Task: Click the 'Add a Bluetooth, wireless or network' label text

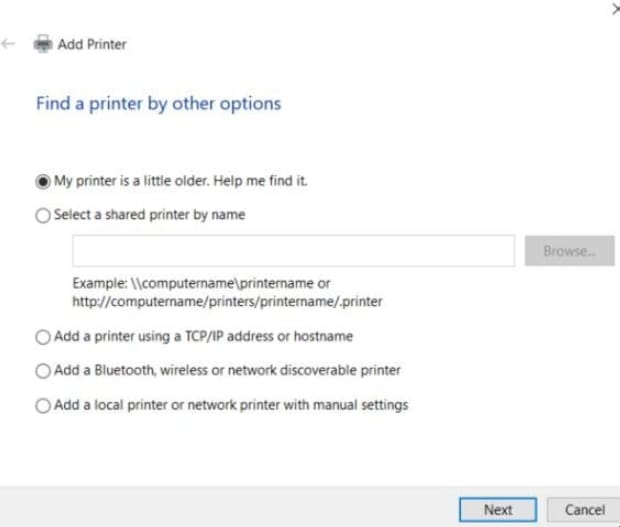Action: click(x=227, y=371)
